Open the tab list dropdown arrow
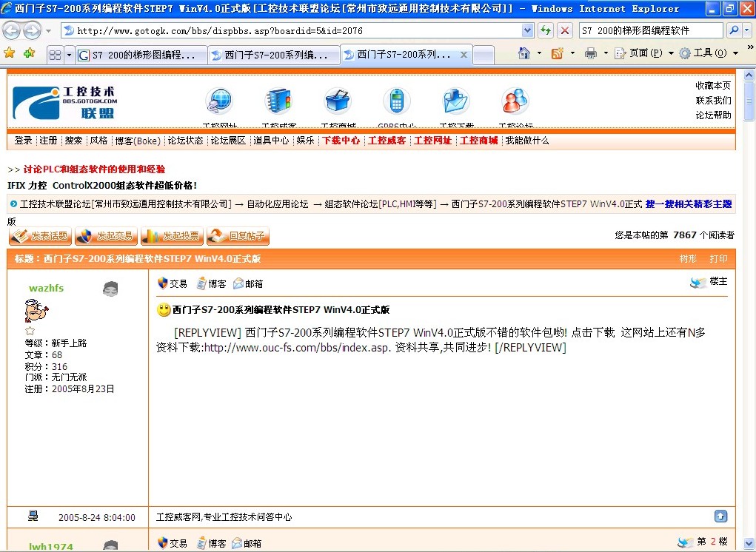The height and width of the screenshot is (552, 756). click(x=69, y=55)
